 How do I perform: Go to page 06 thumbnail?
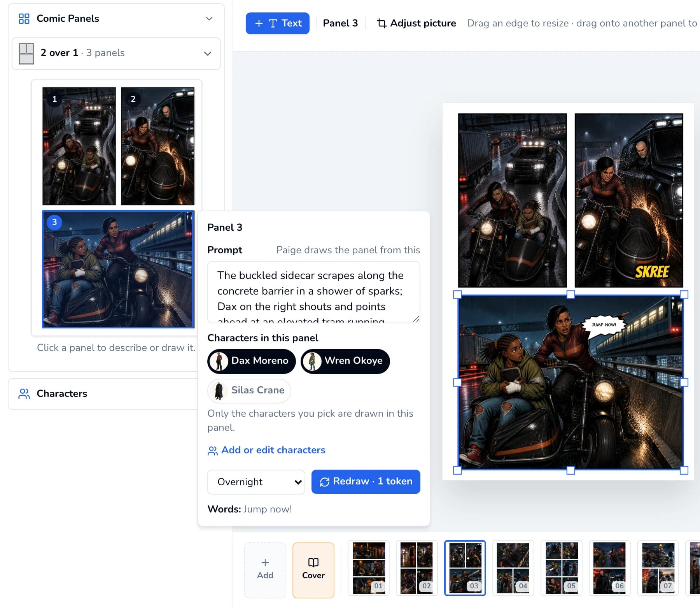coord(610,568)
